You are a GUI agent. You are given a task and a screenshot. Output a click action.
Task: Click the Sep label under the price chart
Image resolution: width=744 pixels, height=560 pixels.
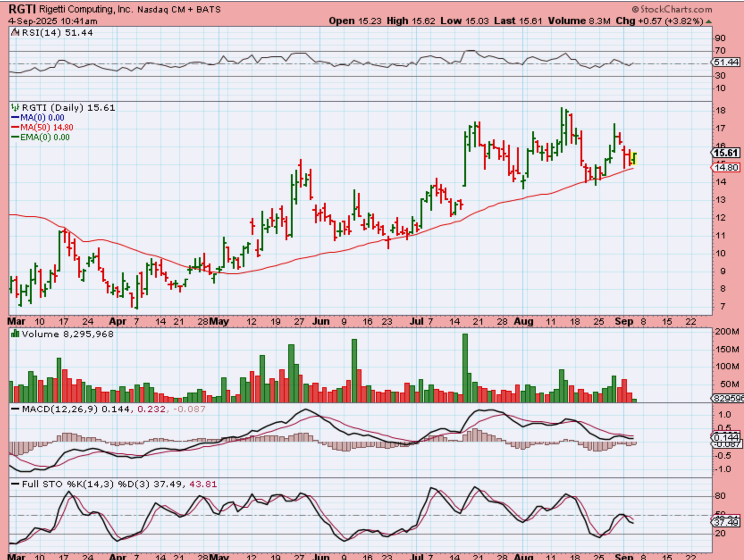[624, 322]
